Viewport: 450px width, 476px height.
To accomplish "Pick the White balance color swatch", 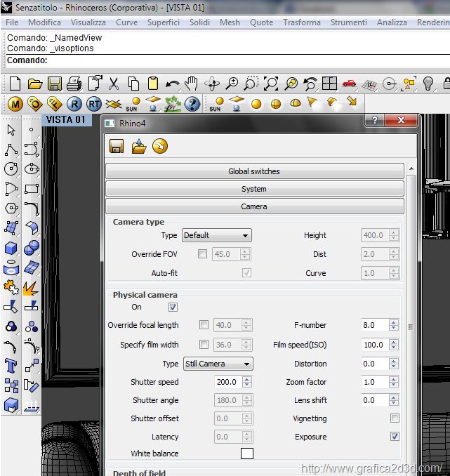I will click(247, 454).
